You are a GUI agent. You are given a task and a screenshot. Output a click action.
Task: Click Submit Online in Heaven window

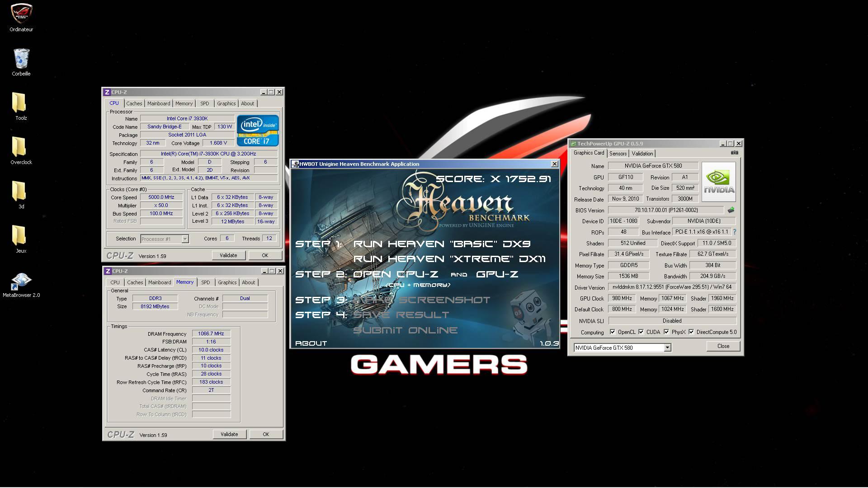coord(405,330)
